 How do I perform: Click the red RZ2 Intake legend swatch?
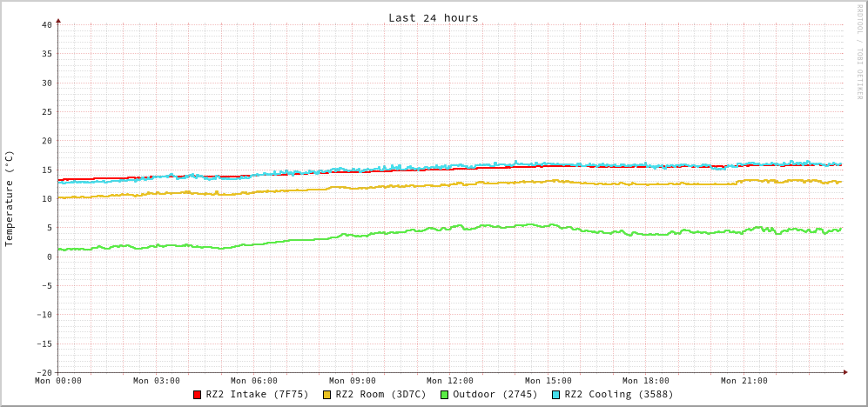tap(198, 395)
